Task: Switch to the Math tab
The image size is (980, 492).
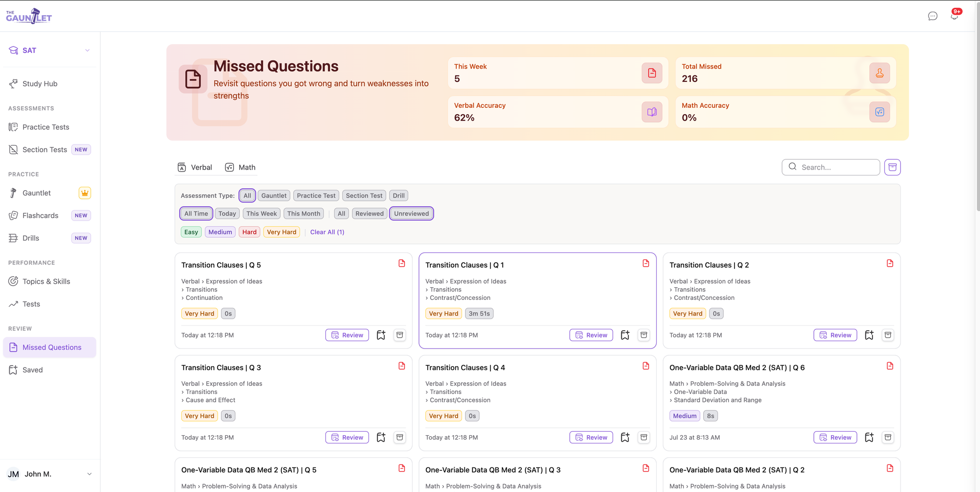Action: 241,168
